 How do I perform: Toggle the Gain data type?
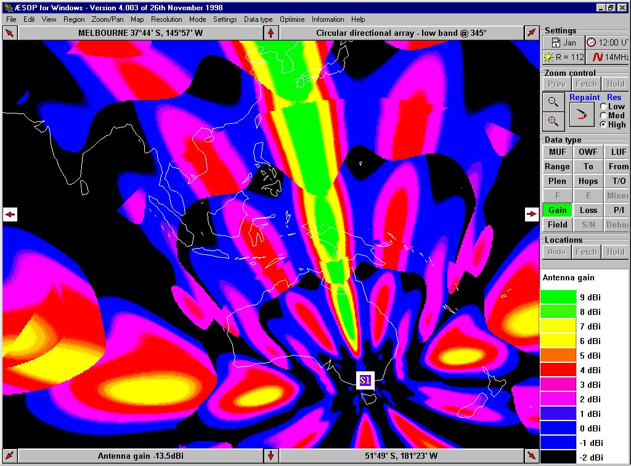coord(557,210)
